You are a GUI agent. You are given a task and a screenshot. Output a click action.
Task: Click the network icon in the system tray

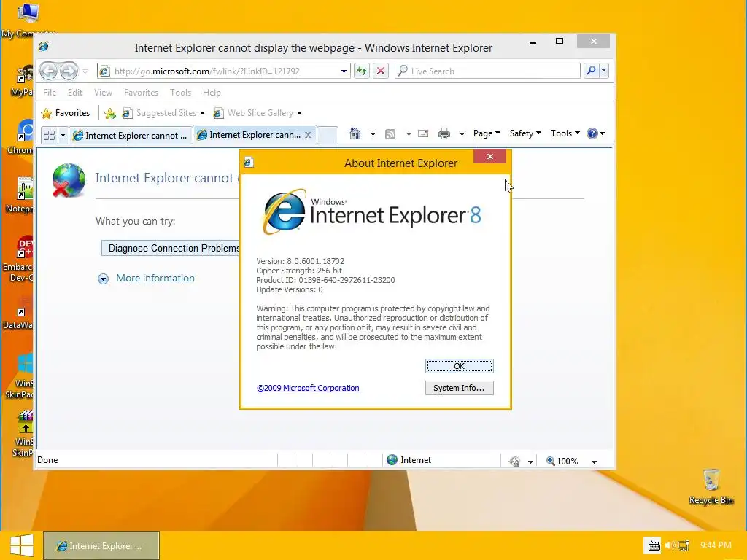(x=684, y=545)
